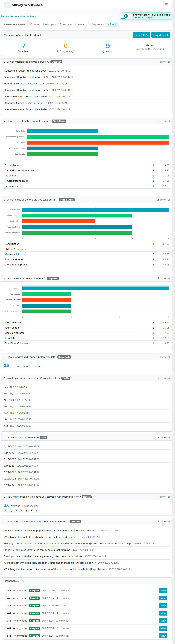Select the Results tab

point(112,25)
